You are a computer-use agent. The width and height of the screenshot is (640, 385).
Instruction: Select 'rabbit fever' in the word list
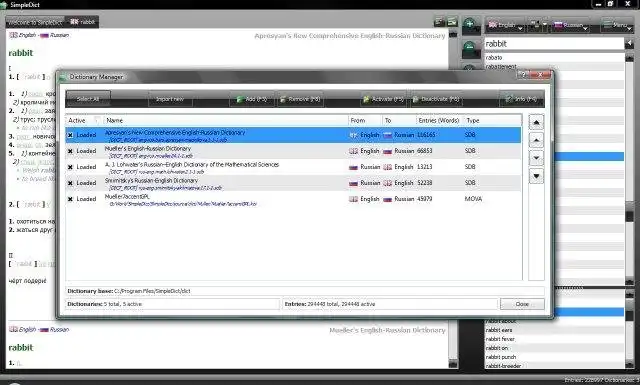click(554, 339)
